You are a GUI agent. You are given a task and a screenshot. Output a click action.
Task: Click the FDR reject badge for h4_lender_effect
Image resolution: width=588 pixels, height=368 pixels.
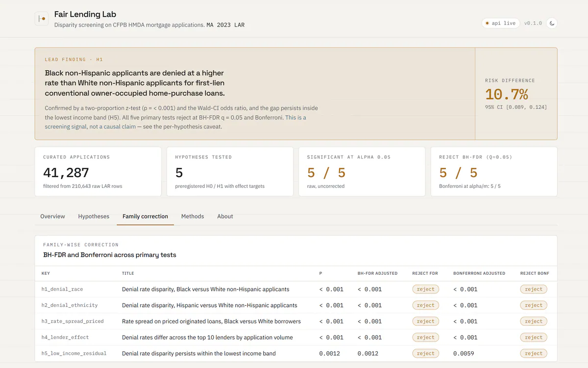pyautogui.click(x=425, y=338)
